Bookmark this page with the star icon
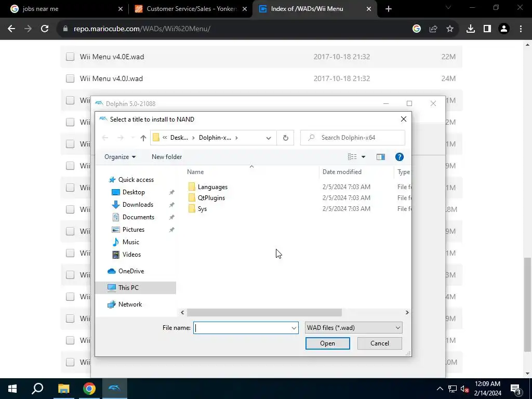 (x=450, y=29)
